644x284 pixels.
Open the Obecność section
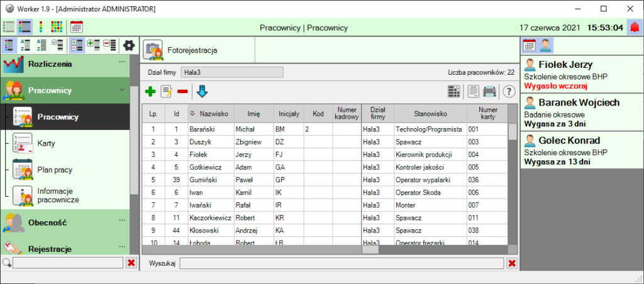65,223
